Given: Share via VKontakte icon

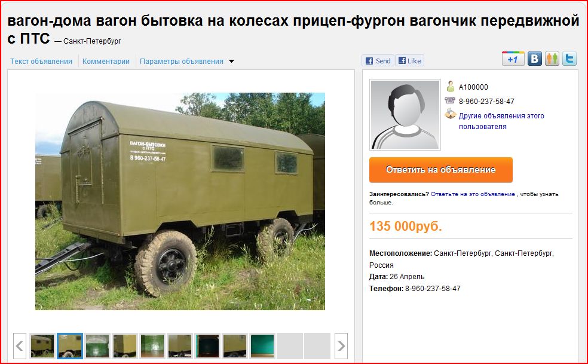Looking at the screenshot, I should (x=535, y=59).
